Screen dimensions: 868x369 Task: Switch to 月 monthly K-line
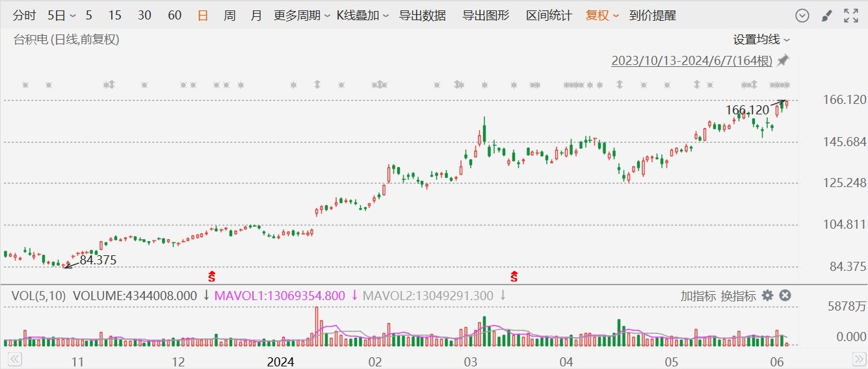[256, 16]
